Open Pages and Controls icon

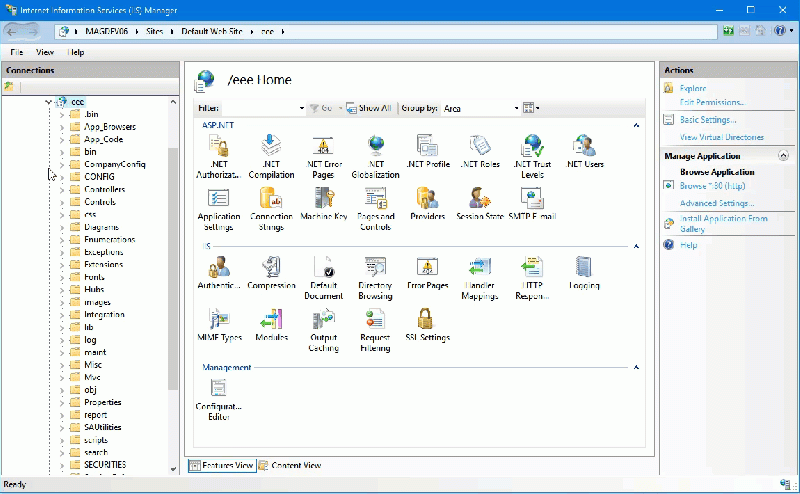point(376,209)
